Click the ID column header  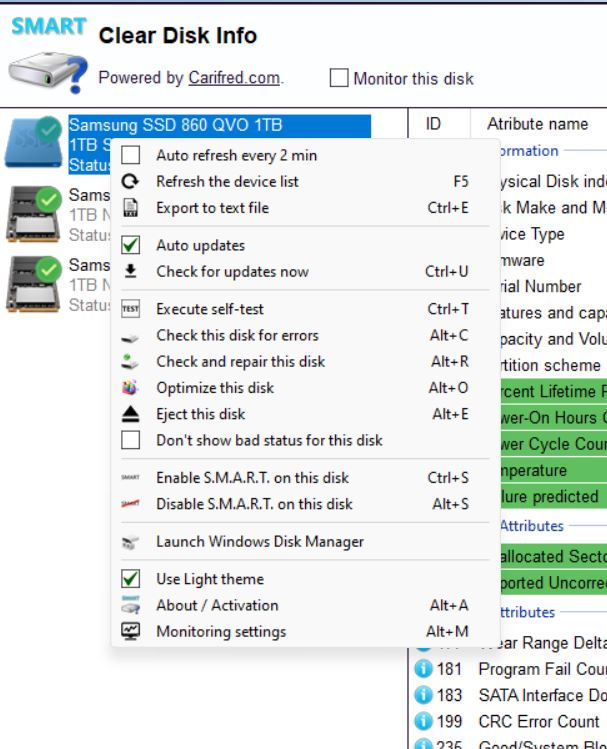[x=434, y=124]
